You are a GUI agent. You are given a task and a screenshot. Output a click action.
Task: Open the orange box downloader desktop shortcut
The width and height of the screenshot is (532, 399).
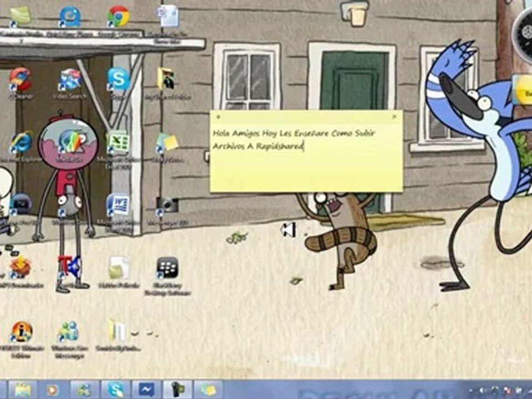(21, 267)
